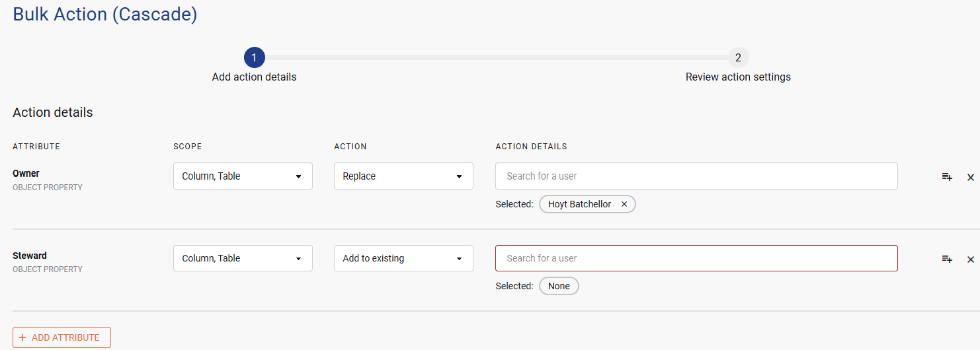Click the Steward user search field
980x350 pixels.
[696, 258]
